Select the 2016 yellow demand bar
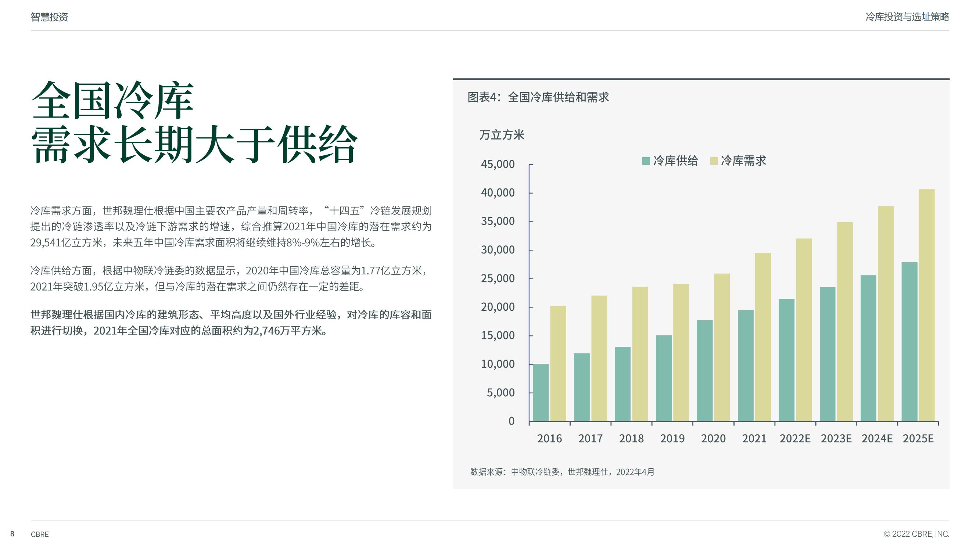The image size is (980, 551). point(558,364)
